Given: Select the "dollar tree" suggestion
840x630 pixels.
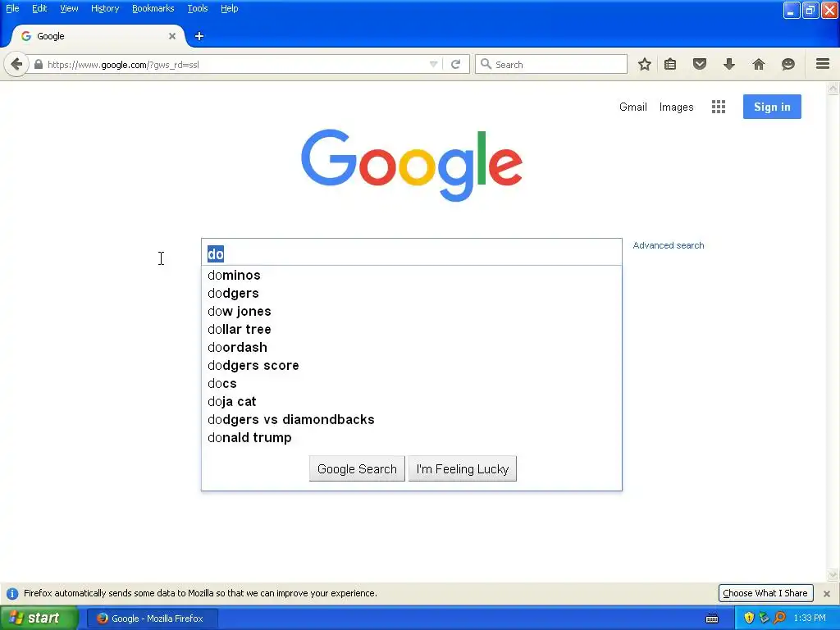Looking at the screenshot, I should point(412,330).
